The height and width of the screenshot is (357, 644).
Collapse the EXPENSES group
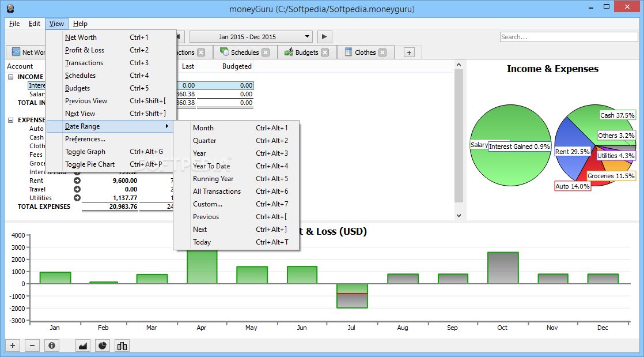coord(11,120)
